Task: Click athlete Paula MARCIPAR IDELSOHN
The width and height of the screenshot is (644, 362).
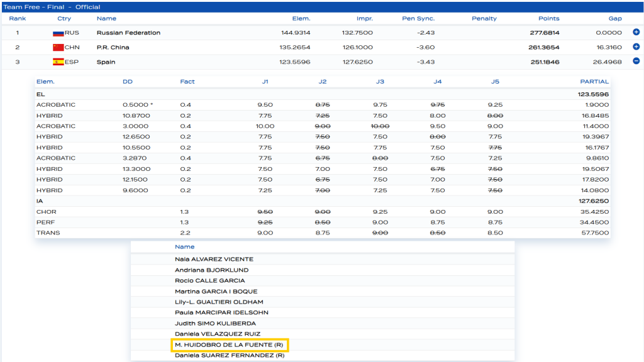Action: pyautogui.click(x=221, y=312)
